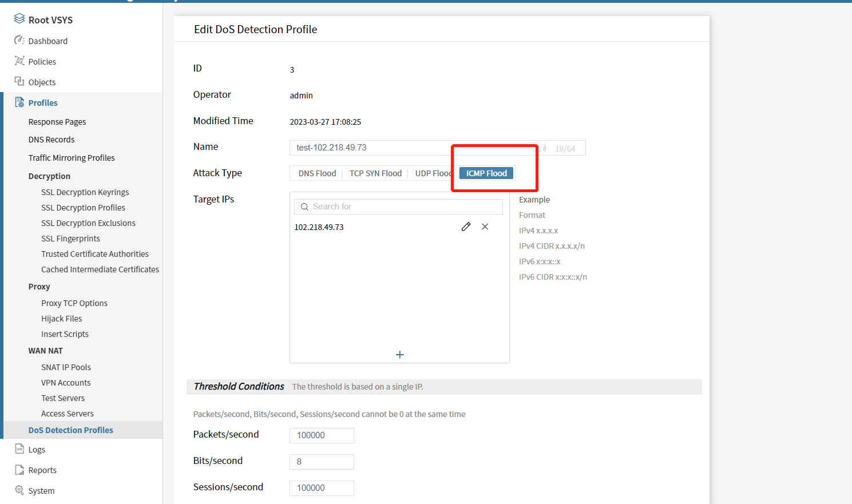Expand the WAN NAT group
Image resolution: width=852 pixels, height=504 pixels.
tap(46, 351)
